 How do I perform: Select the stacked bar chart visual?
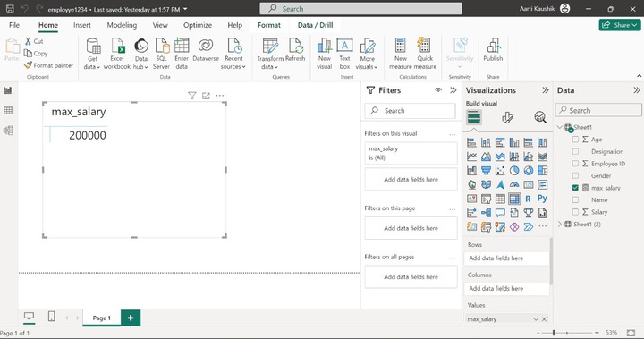471,142
